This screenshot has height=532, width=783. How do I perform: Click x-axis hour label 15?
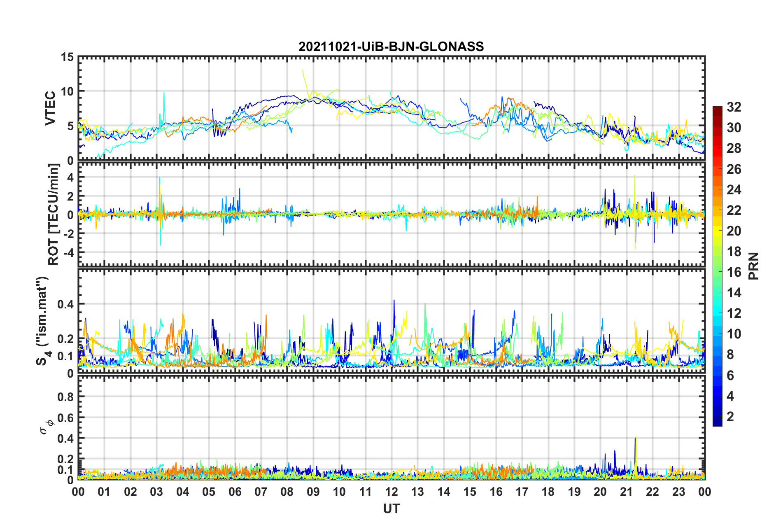470,492
